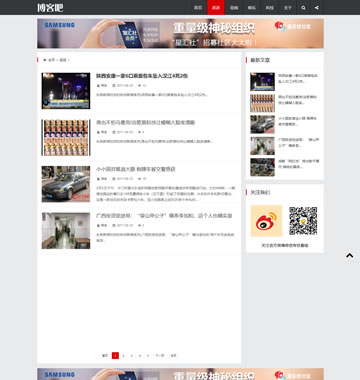Click the 末页 last page button
Screen dimensions: 360x380
pyautogui.click(x=173, y=356)
